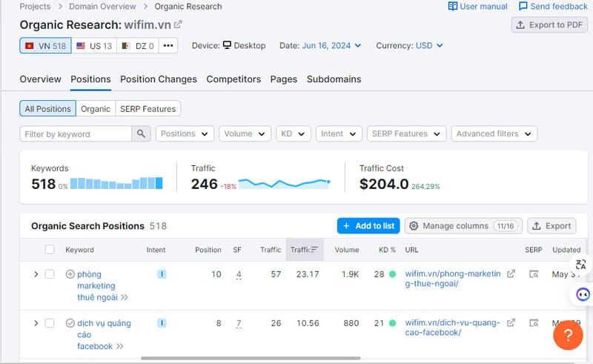
Task: Expand the phòng marketing thuê ngoài row
Action: tap(36, 274)
